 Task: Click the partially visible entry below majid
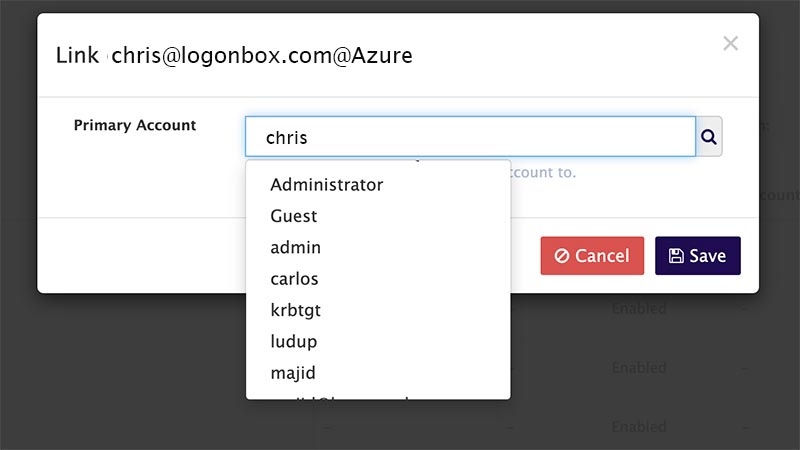[x=340, y=395]
